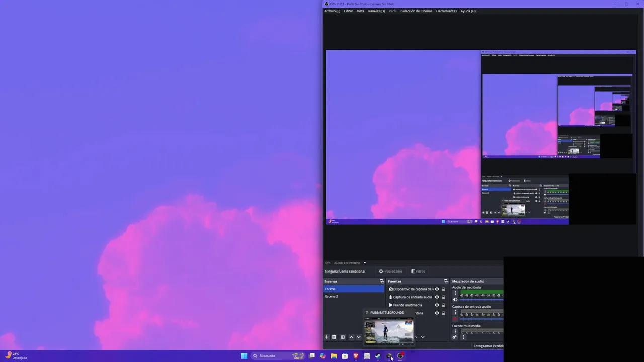
Task: Open advanced audio properties gear in Mezclador
Action: coord(454,337)
